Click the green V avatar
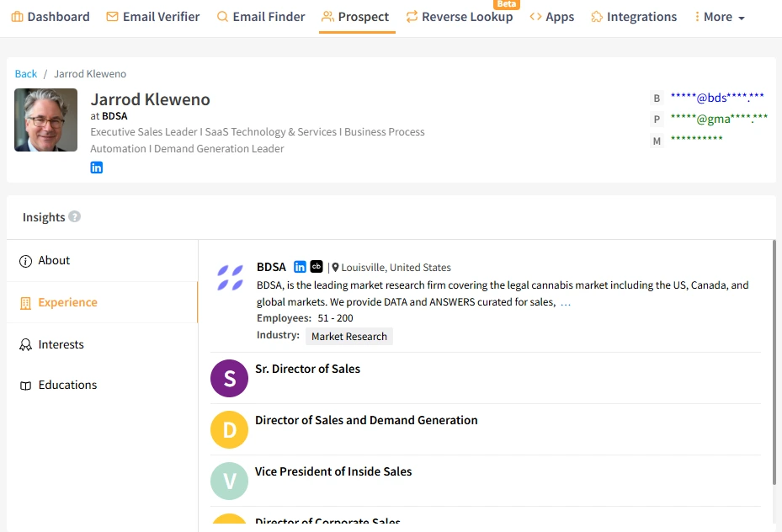 [x=230, y=481]
